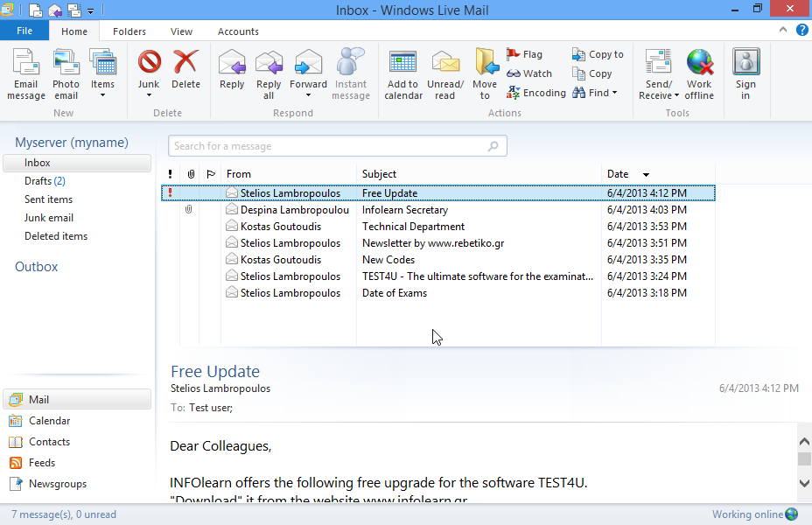Open the Help icon
This screenshot has width=812, height=525.
pos(801,30)
